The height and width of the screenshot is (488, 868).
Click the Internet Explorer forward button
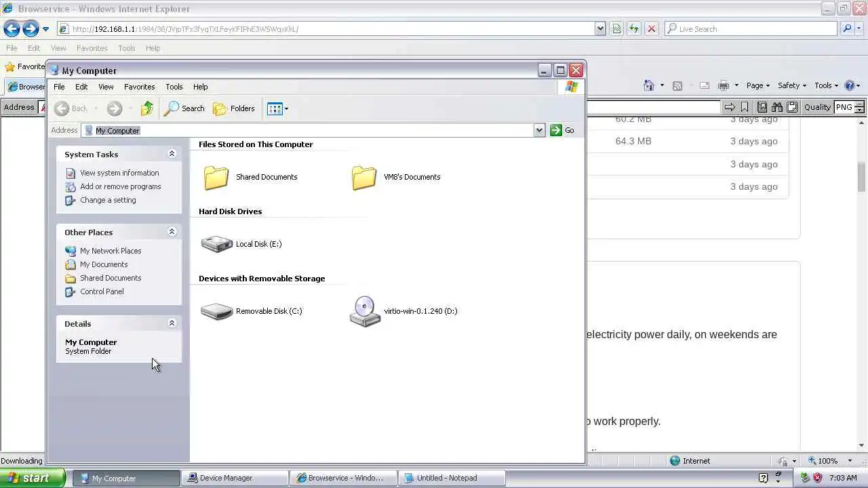pos(31,28)
